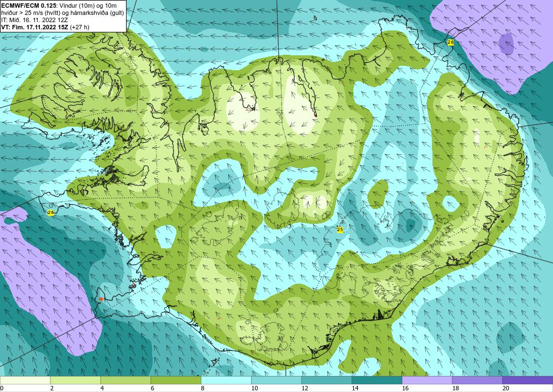Click the scale number '6' on the colorbar
Screen dimensions: 553x392
153,389
